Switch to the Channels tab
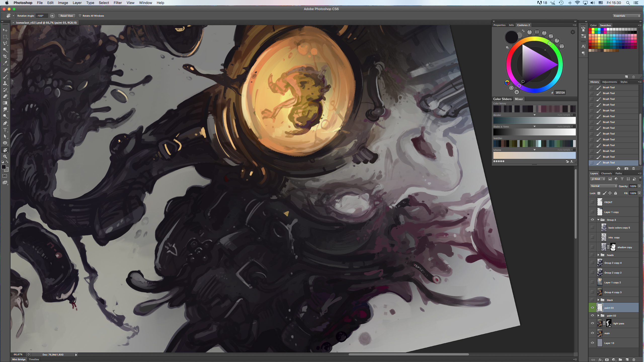Image resolution: width=644 pixels, height=362 pixels. click(x=606, y=173)
